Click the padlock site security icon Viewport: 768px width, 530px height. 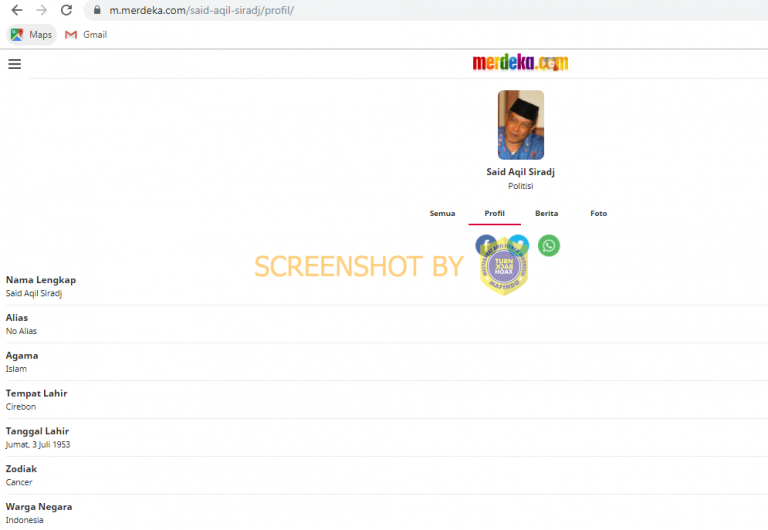97,10
